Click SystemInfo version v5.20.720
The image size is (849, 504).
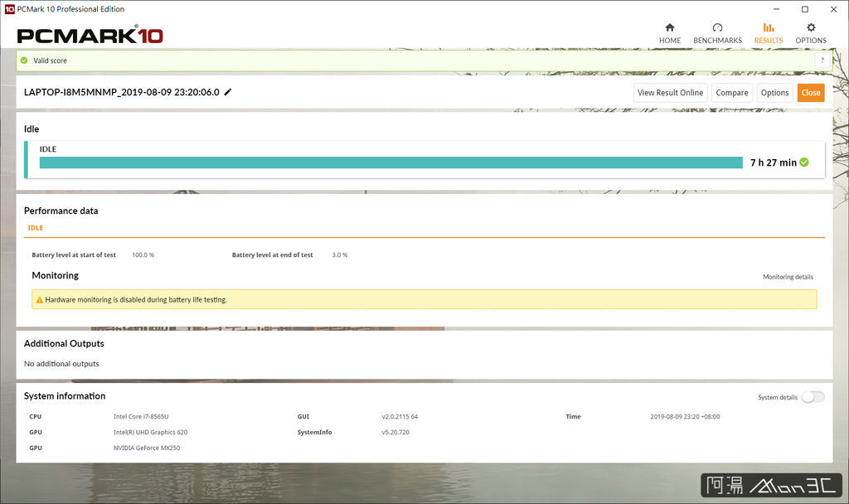tap(395, 432)
